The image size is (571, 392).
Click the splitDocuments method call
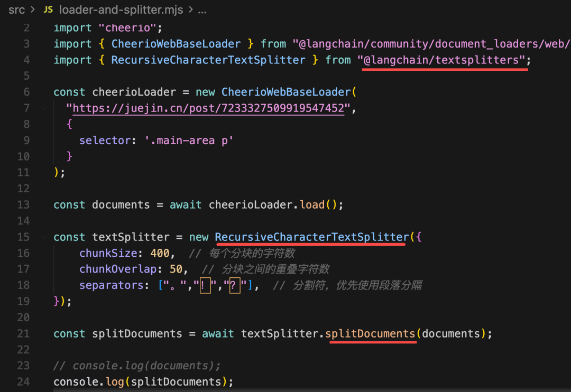tap(370, 333)
